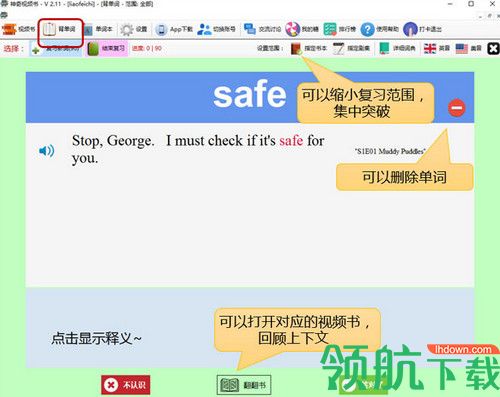The image size is (500, 397).
Task: Select British pronunciation UK flag
Action: click(x=430, y=49)
